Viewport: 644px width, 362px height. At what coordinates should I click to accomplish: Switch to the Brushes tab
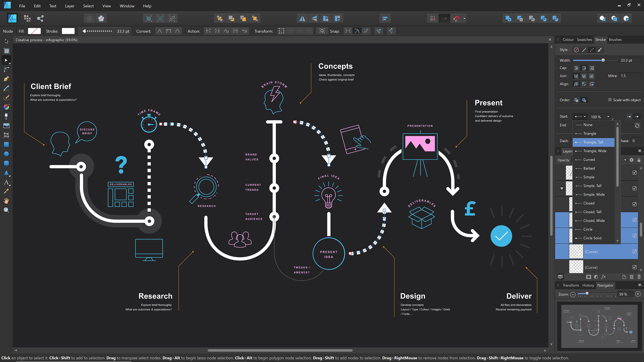(615, 40)
